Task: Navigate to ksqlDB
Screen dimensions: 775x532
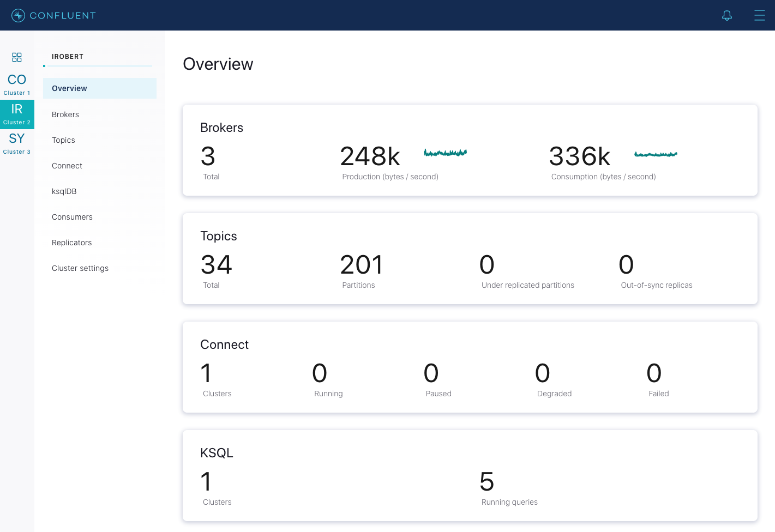Action: coord(64,191)
